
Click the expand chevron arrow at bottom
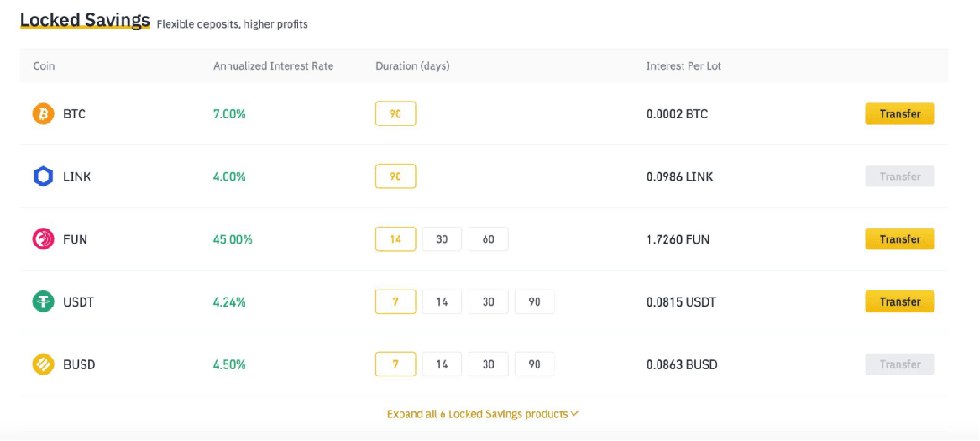575,414
